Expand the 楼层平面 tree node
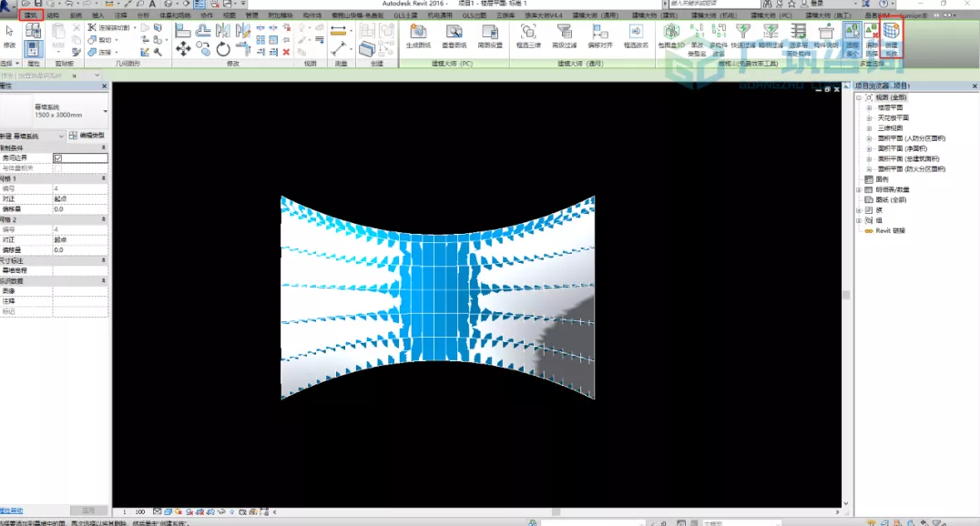The image size is (980, 526). pyautogui.click(x=869, y=107)
